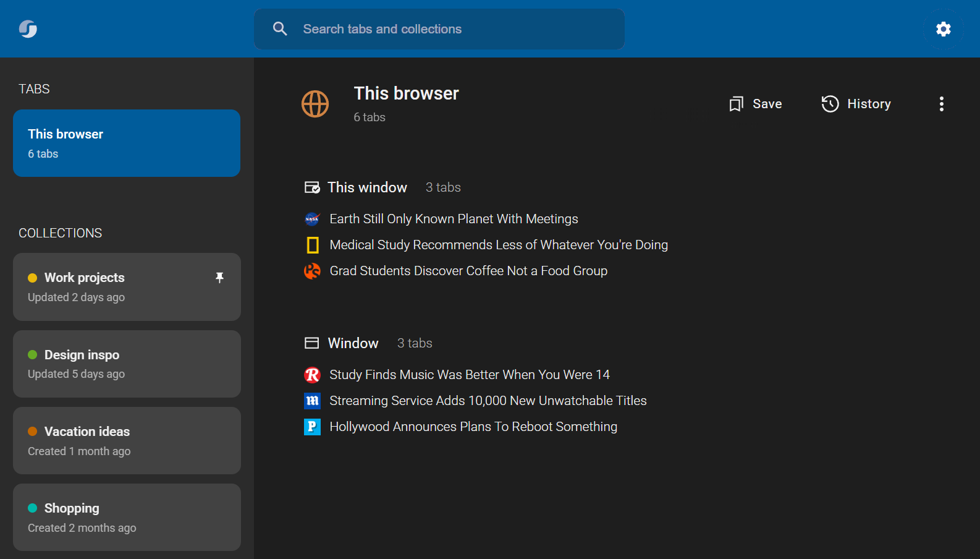Click the blue m favicon of Streaming tab
This screenshot has width=980, height=559.
coord(312,401)
